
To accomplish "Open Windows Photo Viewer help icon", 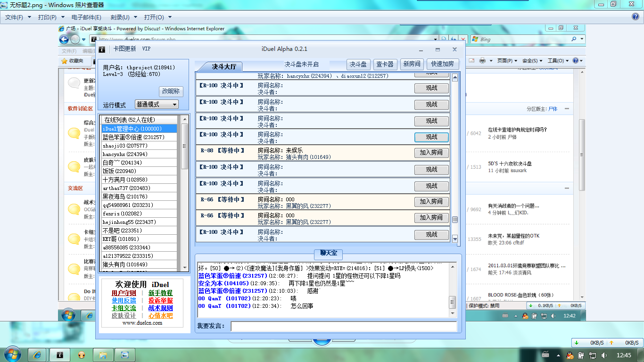I will click(636, 16).
